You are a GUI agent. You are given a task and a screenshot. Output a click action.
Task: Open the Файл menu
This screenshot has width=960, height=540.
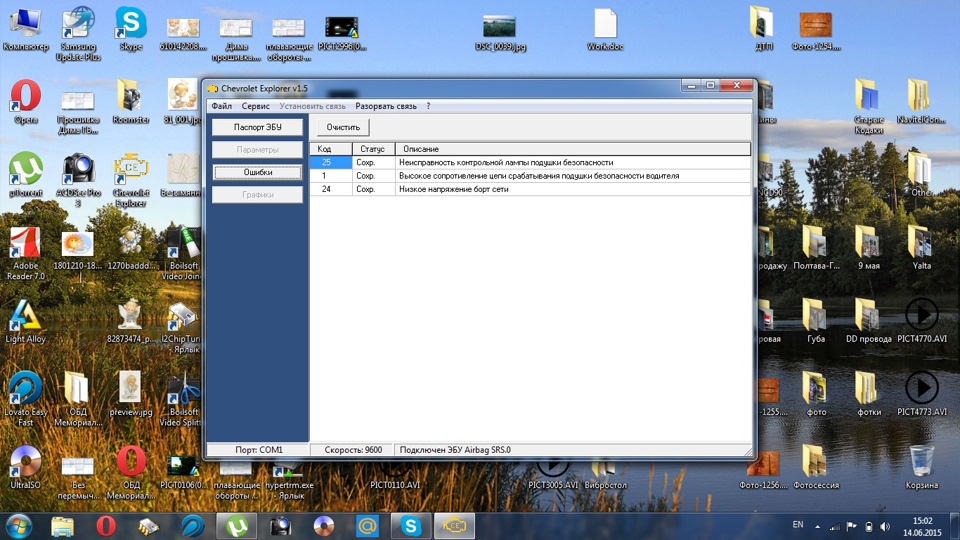[222, 106]
